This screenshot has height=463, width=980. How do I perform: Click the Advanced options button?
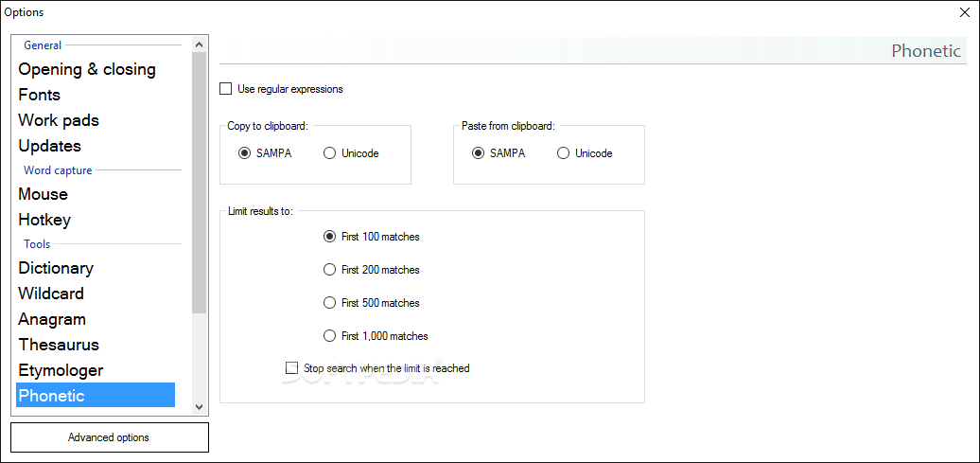coord(110,437)
